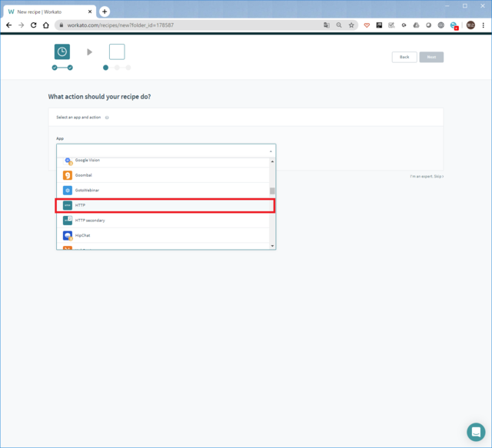Click the translate page icon in address bar

click(x=327, y=25)
